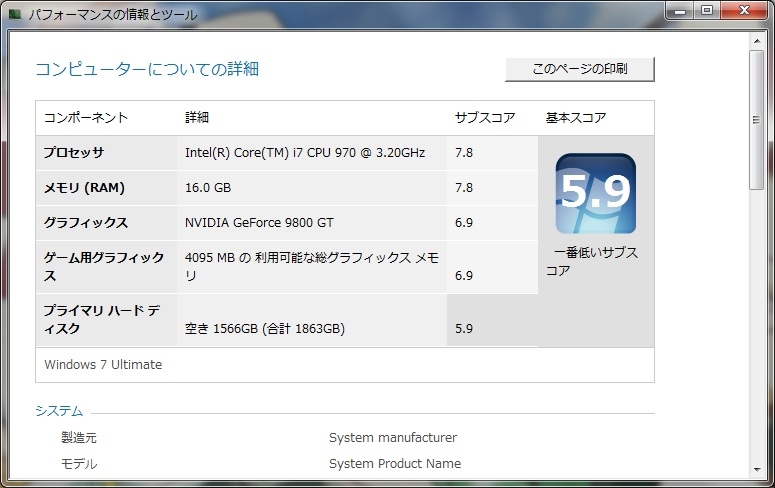Click the サブスコア column header
775x488 pixels.
point(485,118)
